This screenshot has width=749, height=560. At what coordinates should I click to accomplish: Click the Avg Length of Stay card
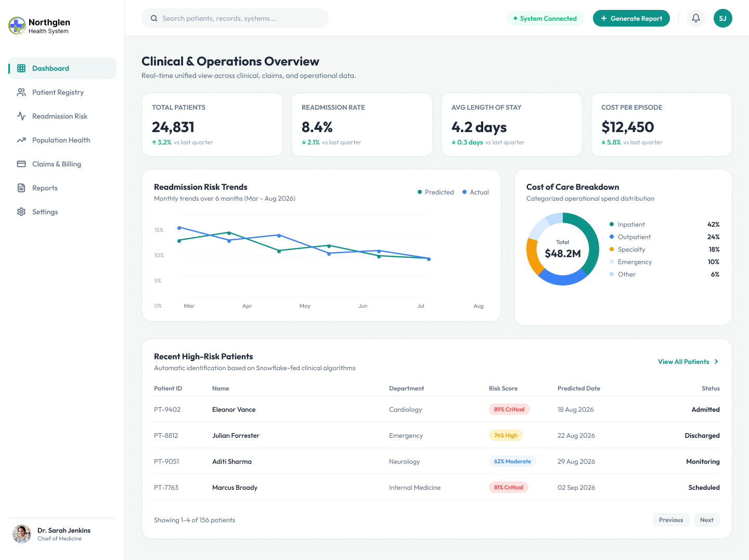[512, 125]
